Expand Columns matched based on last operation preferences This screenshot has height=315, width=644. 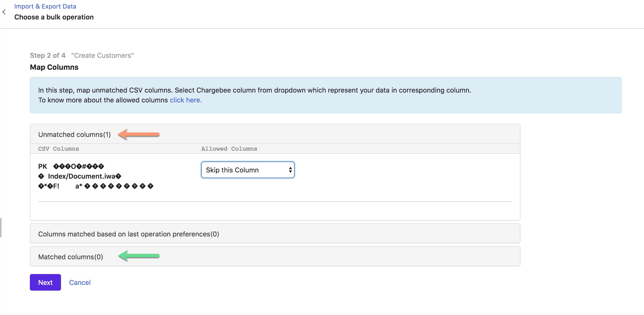(x=128, y=234)
